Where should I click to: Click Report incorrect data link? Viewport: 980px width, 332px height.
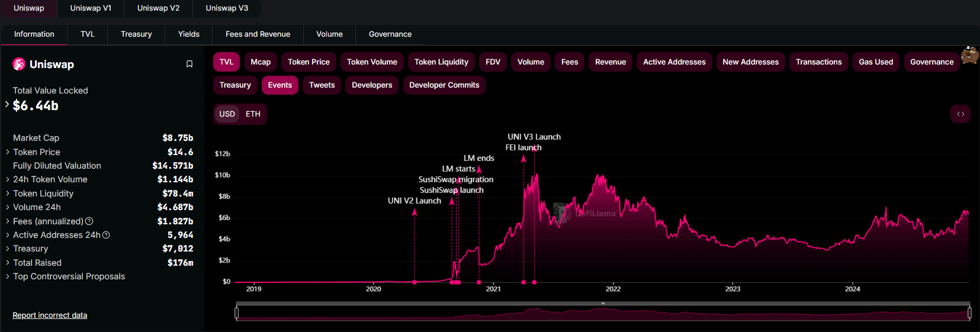click(50, 315)
